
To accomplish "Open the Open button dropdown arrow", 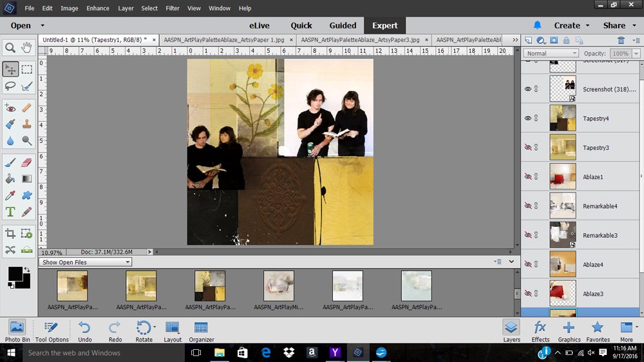I will [43, 26].
